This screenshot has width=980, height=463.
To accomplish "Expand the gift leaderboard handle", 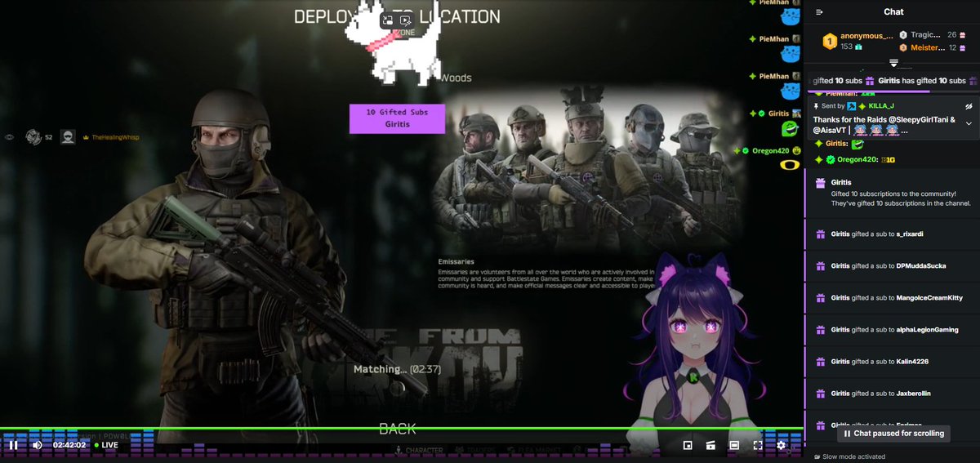I will click(893, 63).
